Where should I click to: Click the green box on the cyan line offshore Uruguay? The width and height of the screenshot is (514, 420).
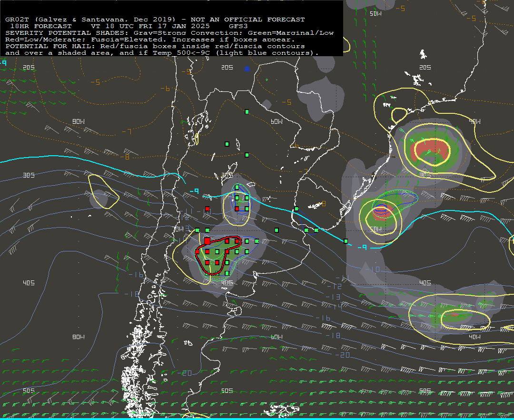click(x=346, y=241)
